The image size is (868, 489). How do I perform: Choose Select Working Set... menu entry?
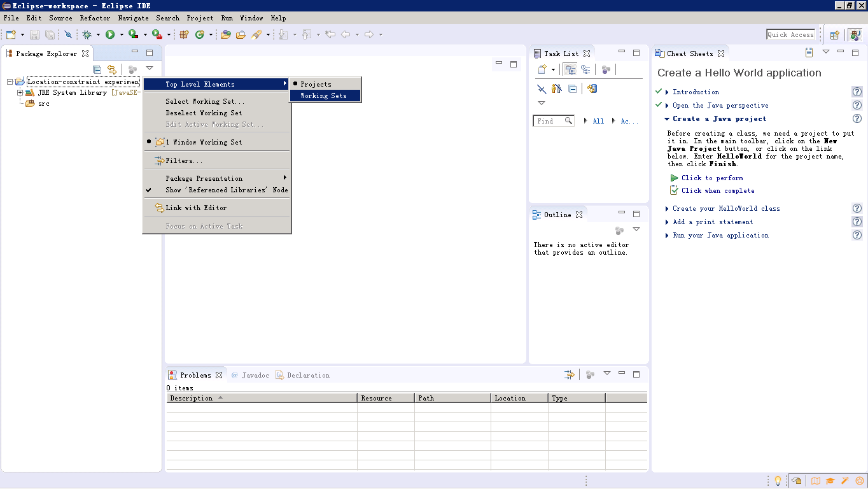(x=217, y=101)
